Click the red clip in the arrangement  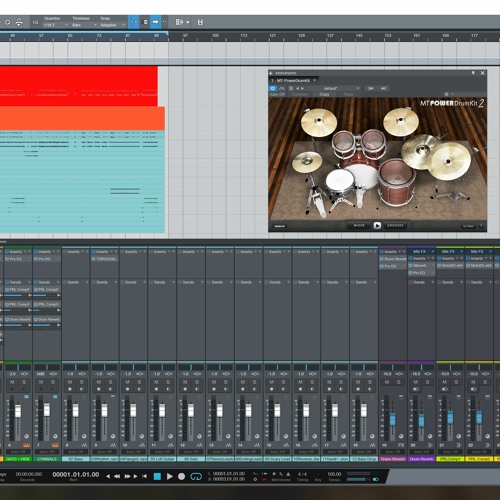79,86
